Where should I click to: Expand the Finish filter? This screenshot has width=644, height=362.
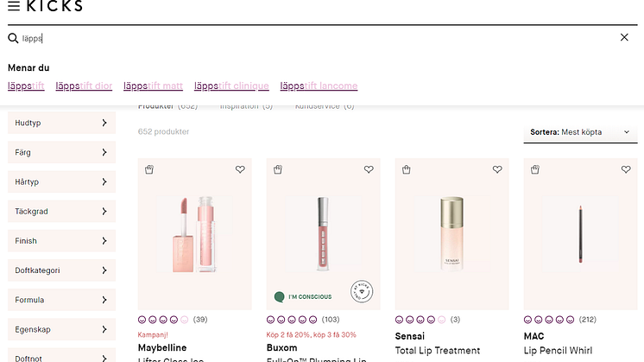click(x=61, y=241)
